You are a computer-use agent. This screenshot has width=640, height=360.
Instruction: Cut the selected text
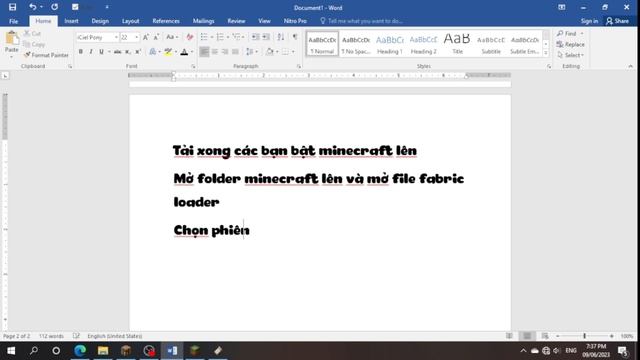pos(32,33)
